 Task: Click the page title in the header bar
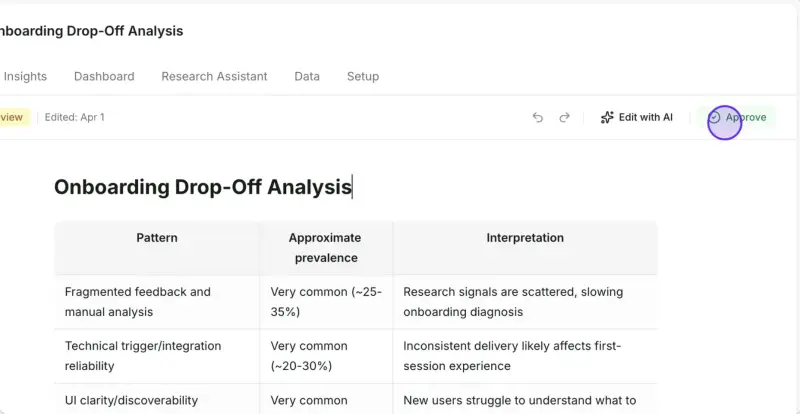point(91,31)
